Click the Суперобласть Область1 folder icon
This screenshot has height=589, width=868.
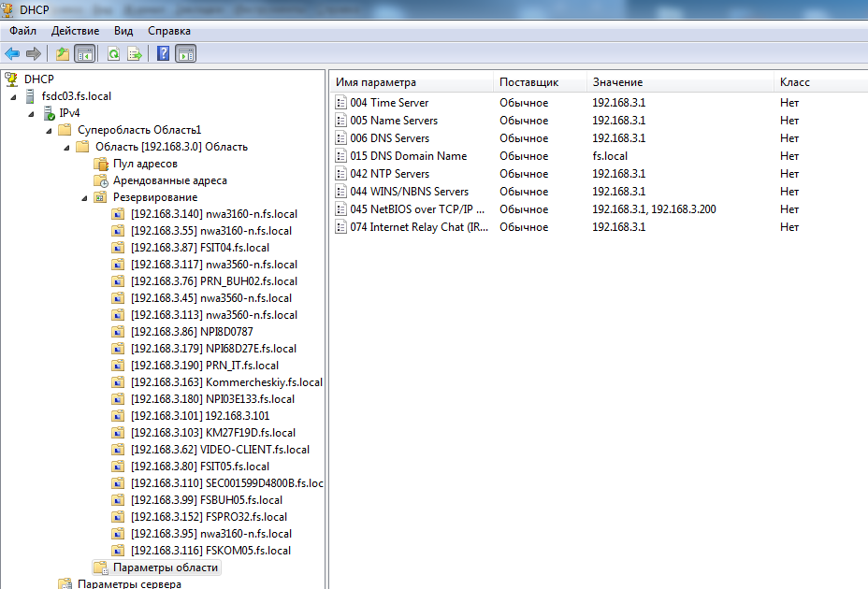coord(65,130)
